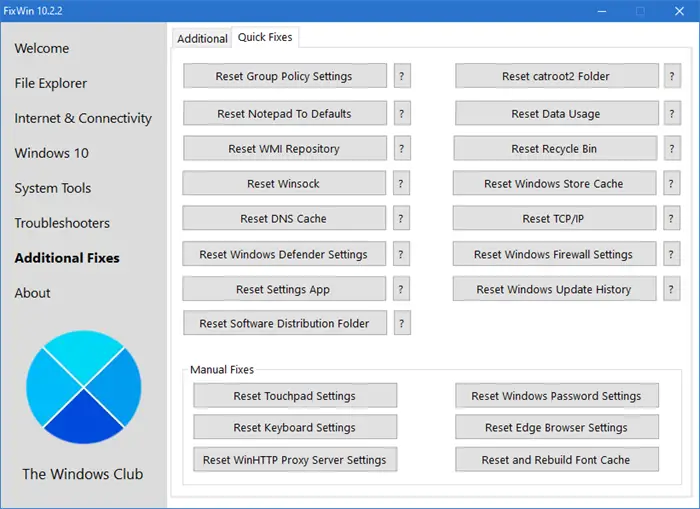The image size is (700, 509).
Task: Switch to the Additional tab
Action: pos(202,38)
